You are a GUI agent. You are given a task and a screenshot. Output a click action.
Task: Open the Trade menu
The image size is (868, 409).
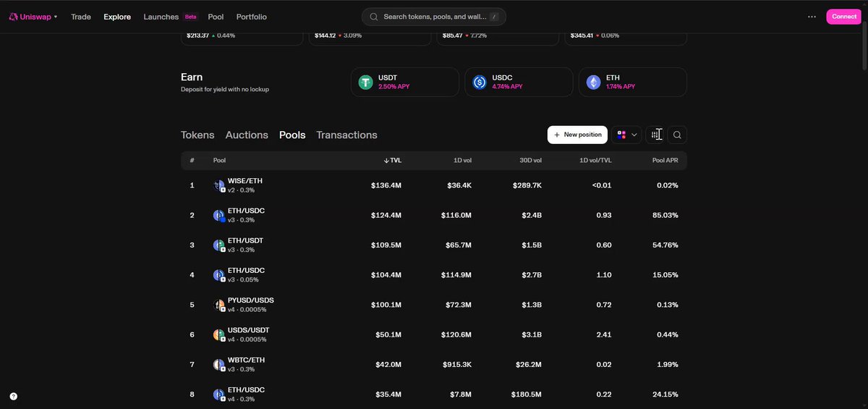coord(81,17)
